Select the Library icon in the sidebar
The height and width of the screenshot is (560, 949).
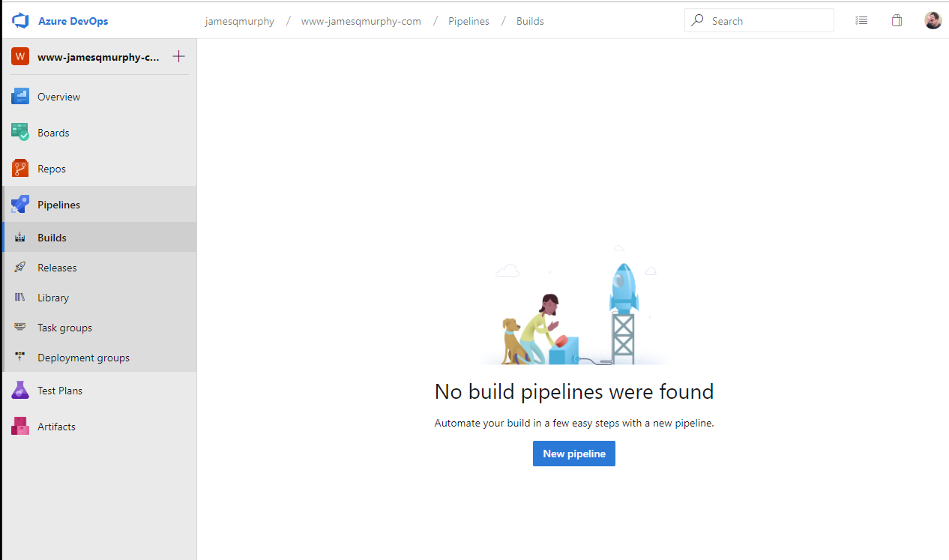(x=19, y=297)
